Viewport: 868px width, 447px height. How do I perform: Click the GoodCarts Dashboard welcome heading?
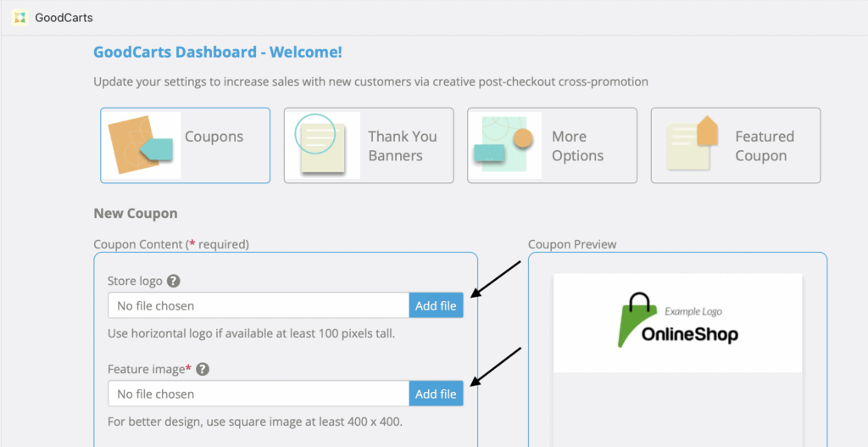pos(218,53)
